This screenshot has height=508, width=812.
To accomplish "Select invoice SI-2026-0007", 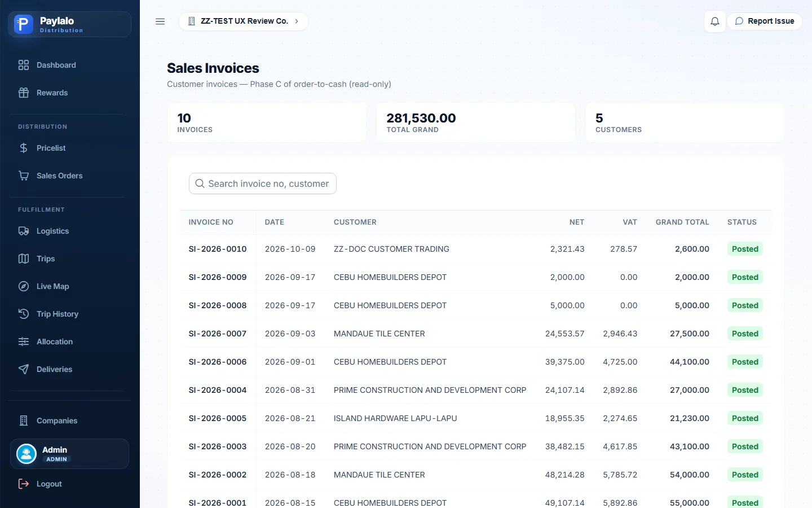I will click(218, 334).
